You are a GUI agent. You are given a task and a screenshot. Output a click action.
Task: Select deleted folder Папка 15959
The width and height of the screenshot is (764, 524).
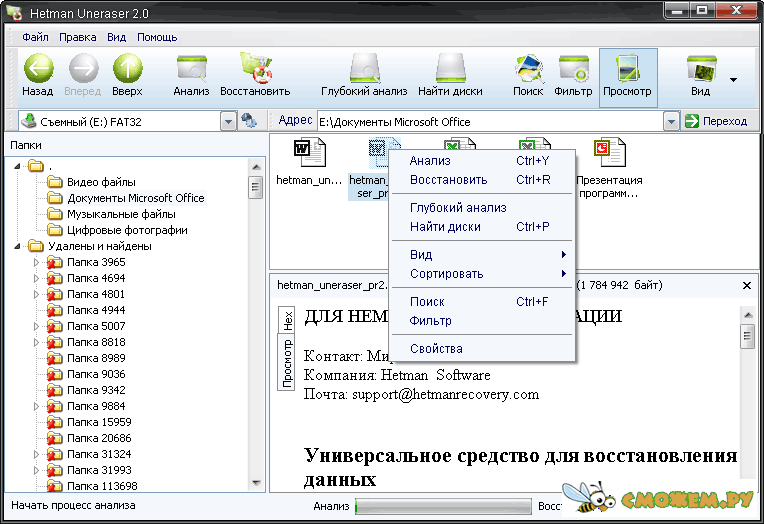99,422
